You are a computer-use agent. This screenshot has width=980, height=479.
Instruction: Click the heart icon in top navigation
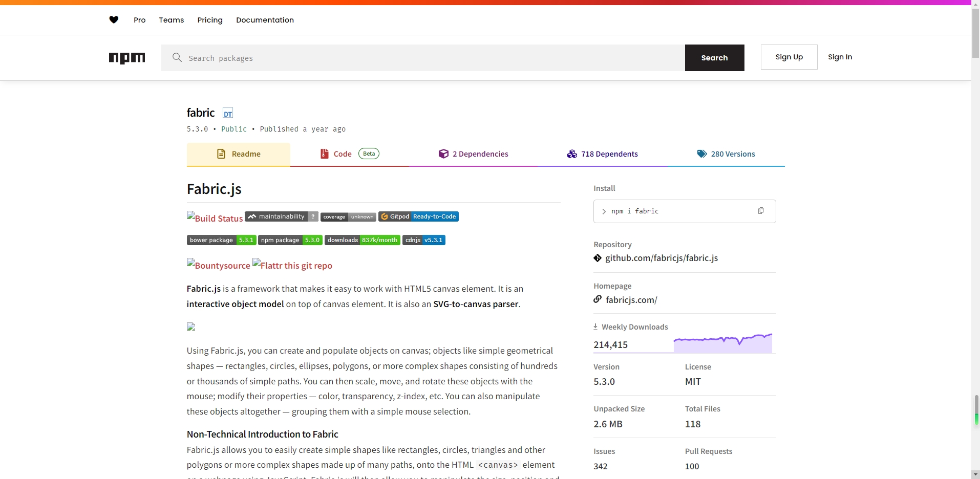click(114, 20)
